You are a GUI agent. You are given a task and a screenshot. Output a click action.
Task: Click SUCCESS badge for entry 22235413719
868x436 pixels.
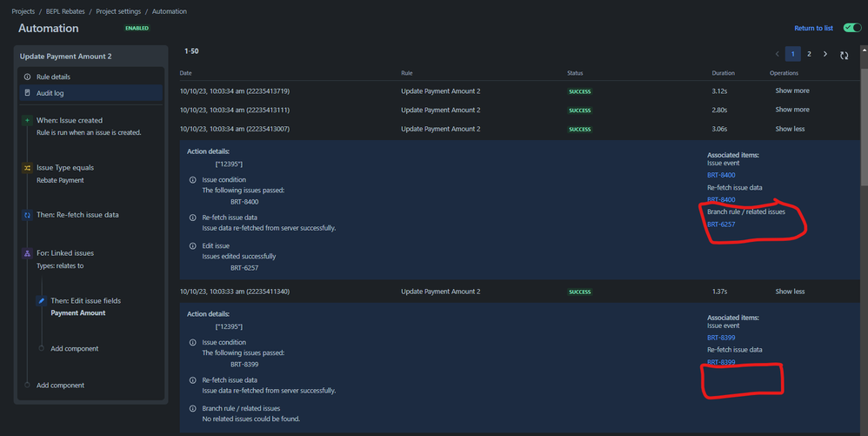click(579, 91)
